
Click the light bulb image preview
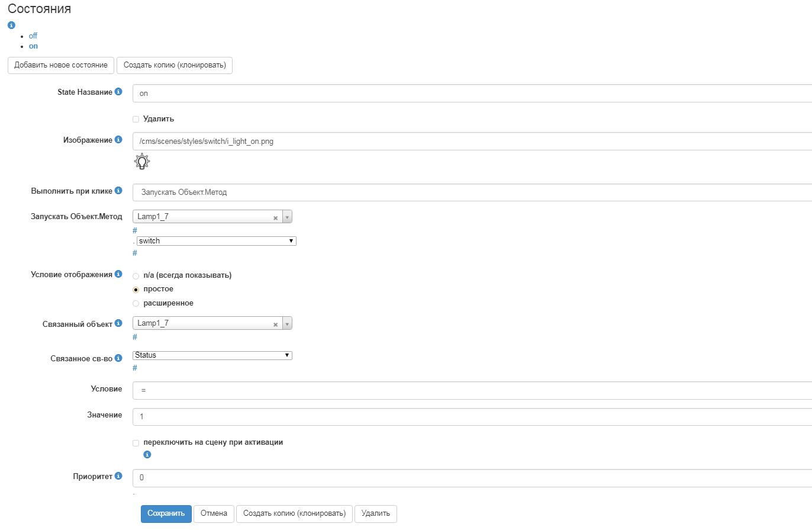click(x=142, y=161)
